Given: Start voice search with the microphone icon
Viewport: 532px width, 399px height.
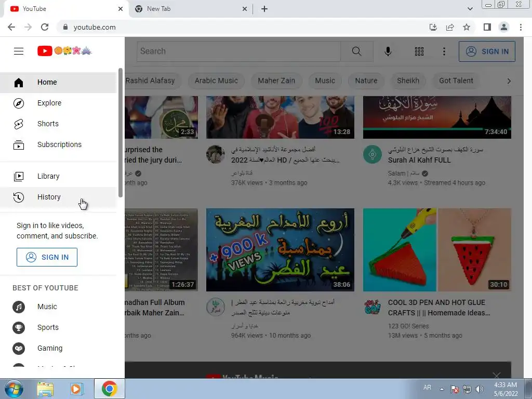Looking at the screenshot, I should pyautogui.click(x=388, y=51).
